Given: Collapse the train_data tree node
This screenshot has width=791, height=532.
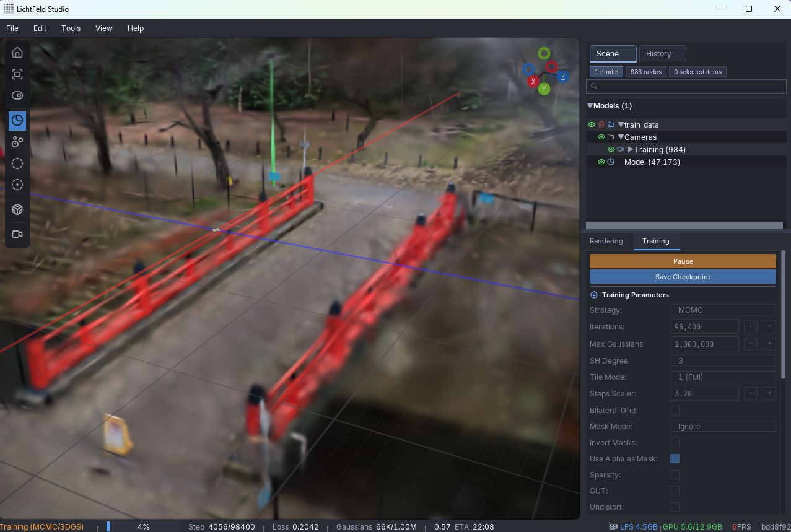Looking at the screenshot, I should (621, 125).
